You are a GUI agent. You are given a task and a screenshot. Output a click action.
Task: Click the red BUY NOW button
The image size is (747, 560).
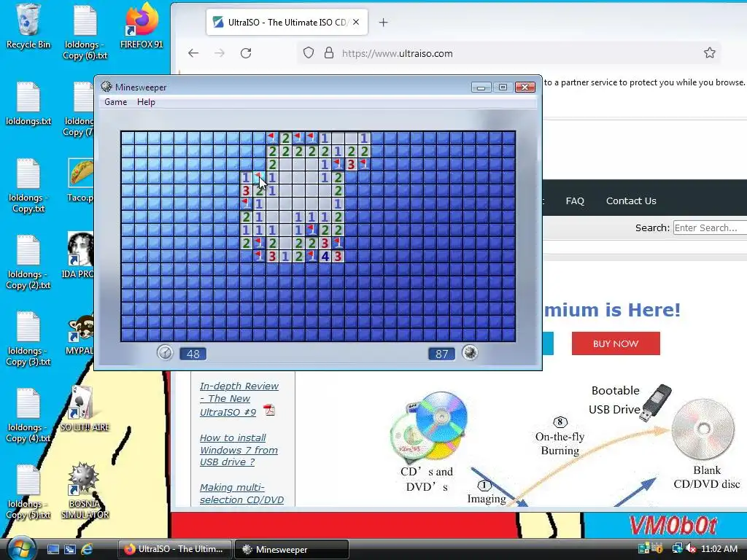[x=616, y=343]
